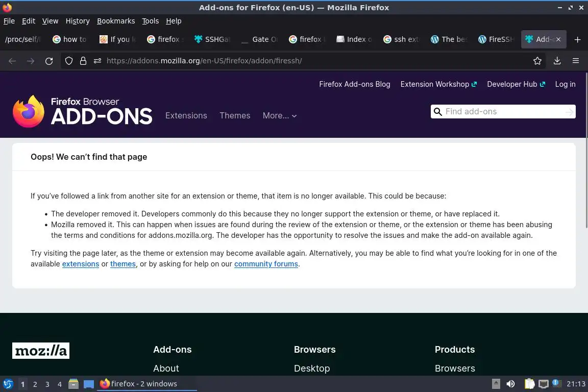This screenshot has width=588, height=392.
Task: Open the file manager taskbar icon
Action: pos(73,384)
